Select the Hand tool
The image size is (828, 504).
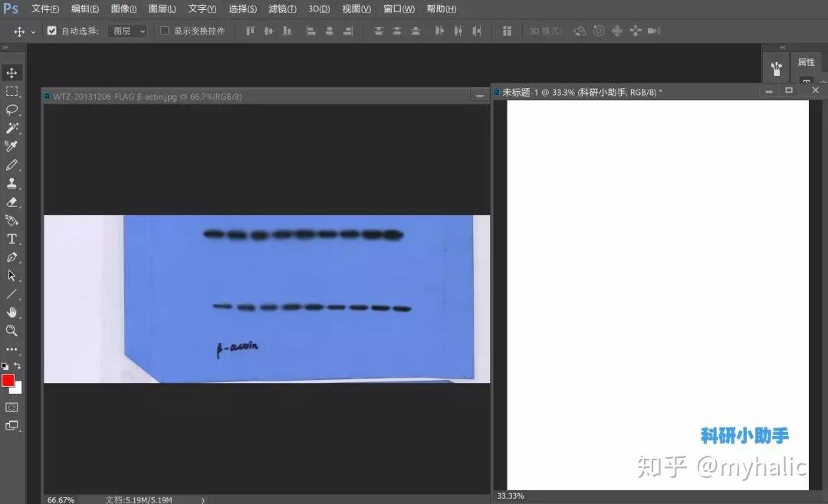click(11, 312)
